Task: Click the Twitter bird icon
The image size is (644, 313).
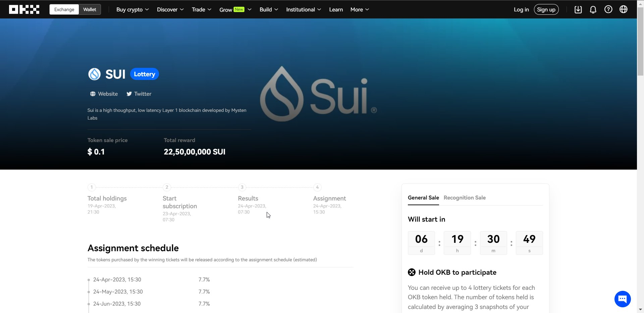Action: click(x=129, y=94)
